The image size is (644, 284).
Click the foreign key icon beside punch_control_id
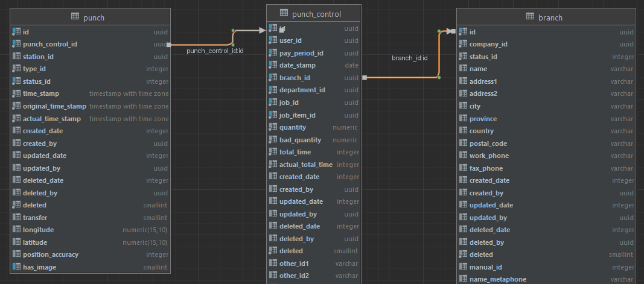click(16, 44)
